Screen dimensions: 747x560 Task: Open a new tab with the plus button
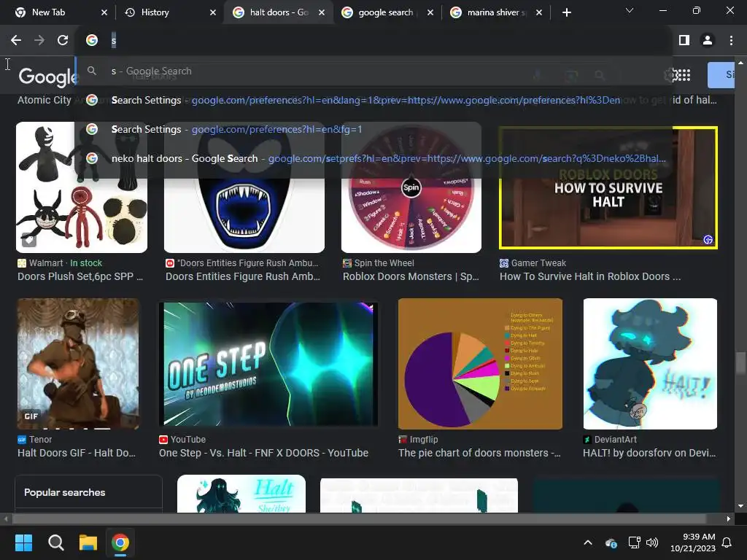566,12
